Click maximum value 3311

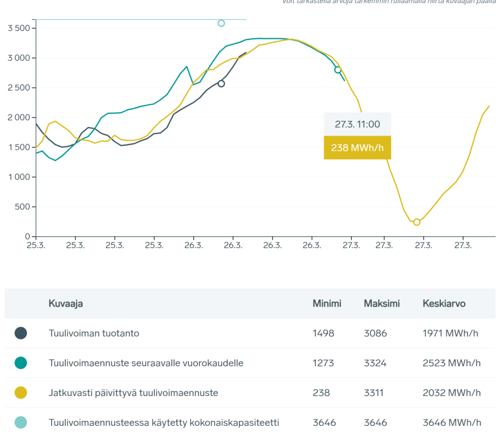(374, 393)
